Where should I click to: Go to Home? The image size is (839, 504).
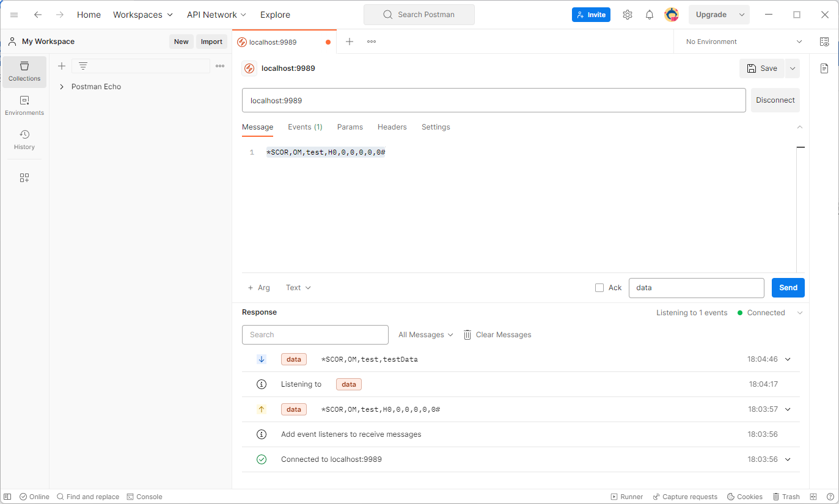pos(89,15)
